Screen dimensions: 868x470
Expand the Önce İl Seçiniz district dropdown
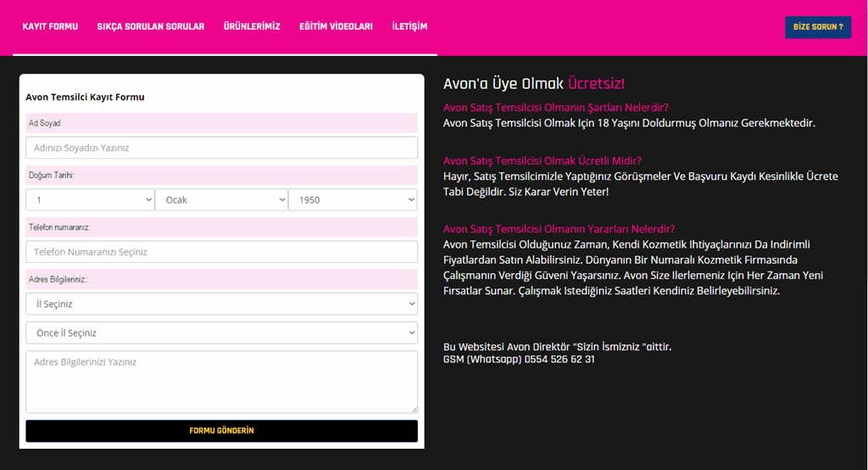[x=221, y=333]
